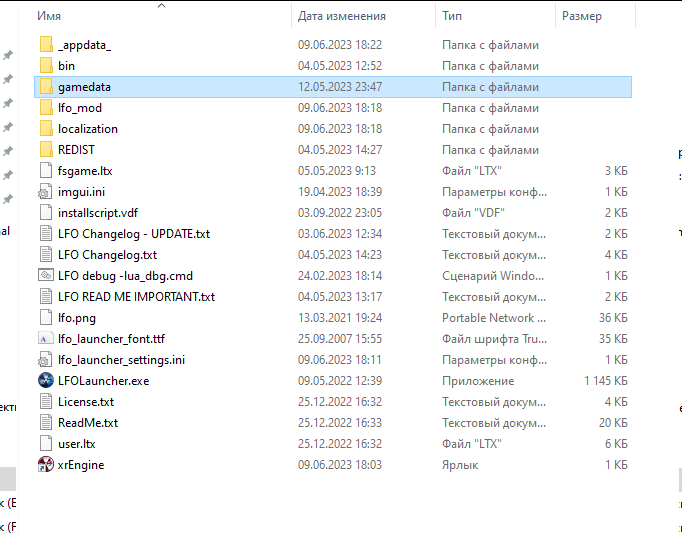
Task: Click the date 13.03.2021 19:24
Action: tap(340, 318)
